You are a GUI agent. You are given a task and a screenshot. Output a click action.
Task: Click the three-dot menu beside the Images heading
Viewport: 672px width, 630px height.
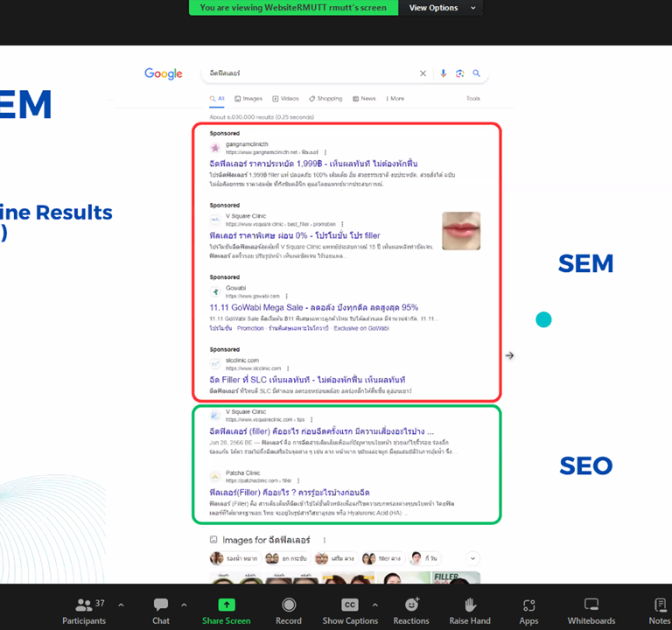324,540
